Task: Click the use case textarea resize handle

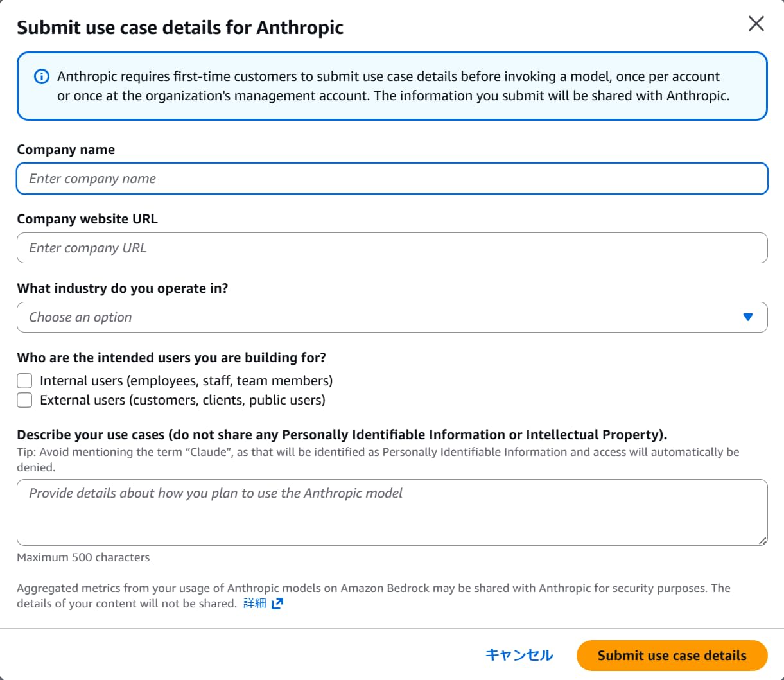Action: coord(762,541)
